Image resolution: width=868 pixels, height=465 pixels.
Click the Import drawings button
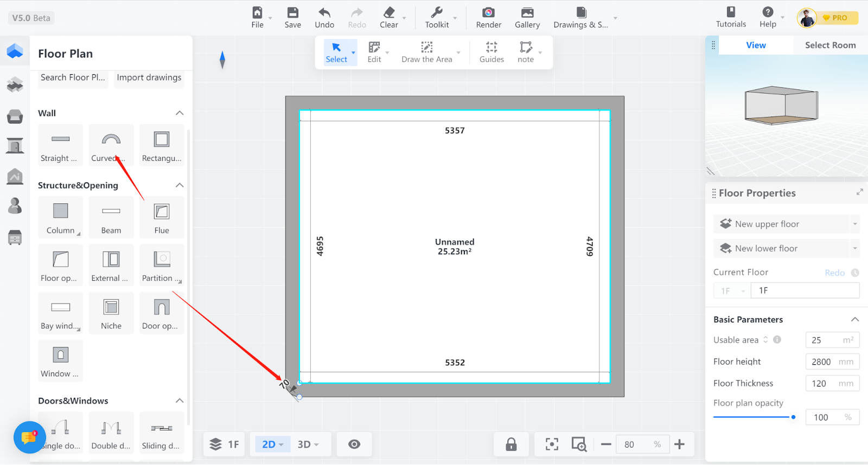[149, 77]
